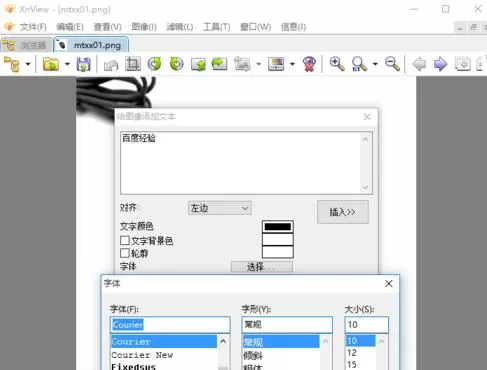The width and height of the screenshot is (487, 370).
Task: Switch to the mtxx01.png tab
Action: click(x=91, y=45)
